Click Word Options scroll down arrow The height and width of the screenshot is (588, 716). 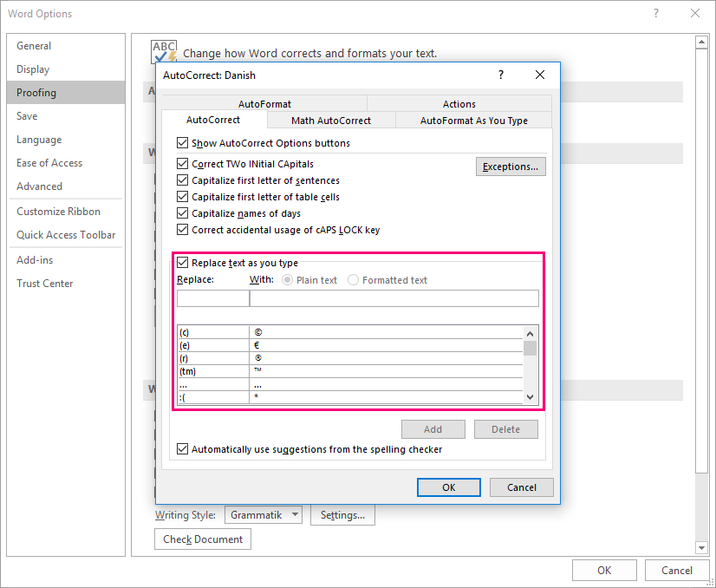coord(701,547)
